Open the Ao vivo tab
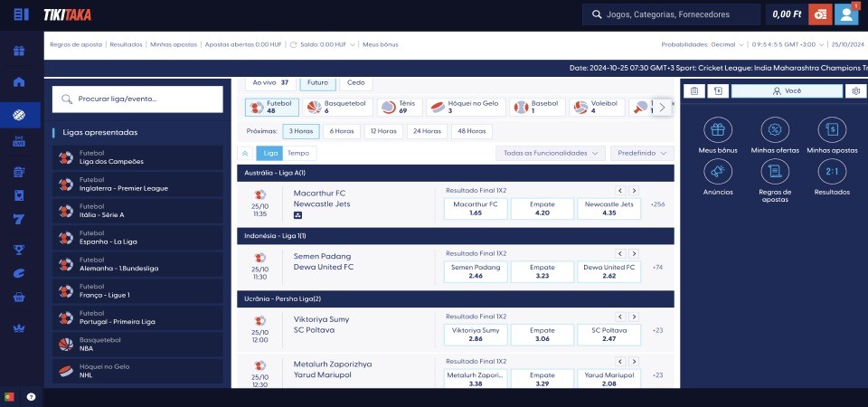 coord(270,83)
